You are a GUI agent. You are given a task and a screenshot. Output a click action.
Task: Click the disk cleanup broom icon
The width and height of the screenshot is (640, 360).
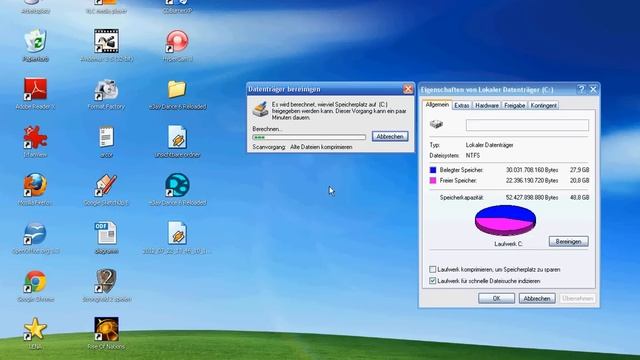click(260, 109)
